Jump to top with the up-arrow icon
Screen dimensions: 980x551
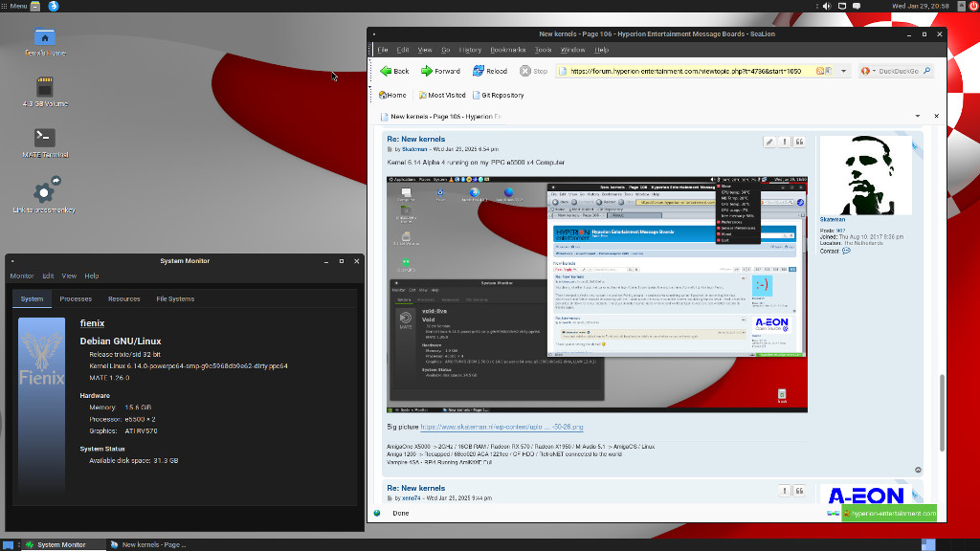918,470
